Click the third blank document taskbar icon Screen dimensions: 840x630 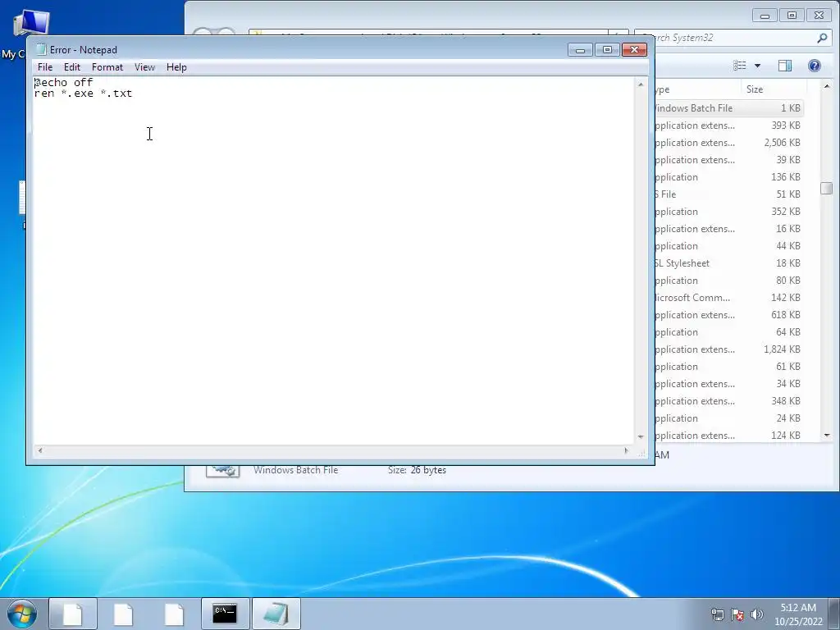click(x=174, y=614)
